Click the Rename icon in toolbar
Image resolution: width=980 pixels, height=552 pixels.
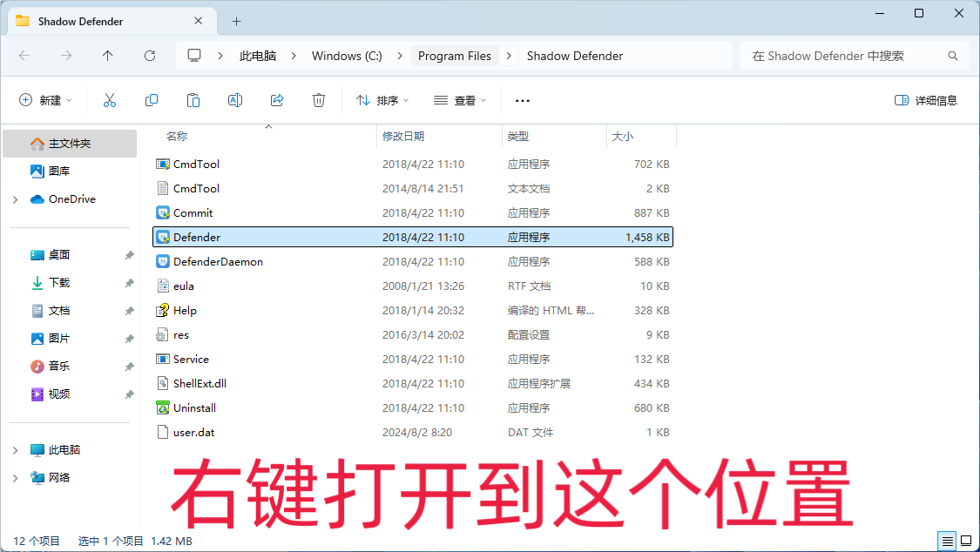point(235,100)
